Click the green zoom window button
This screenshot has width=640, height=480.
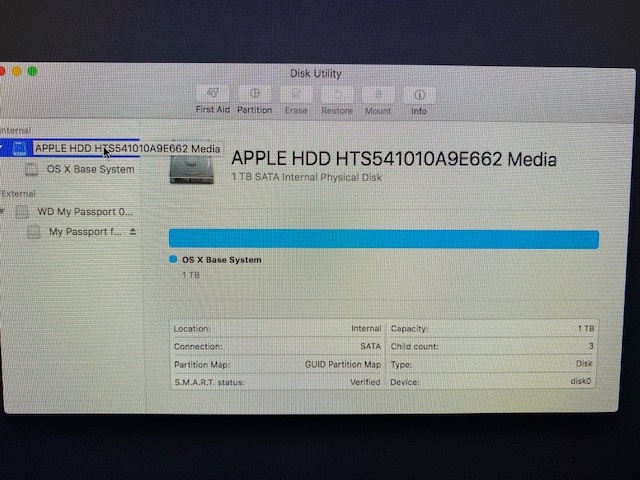[x=32, y=71]
